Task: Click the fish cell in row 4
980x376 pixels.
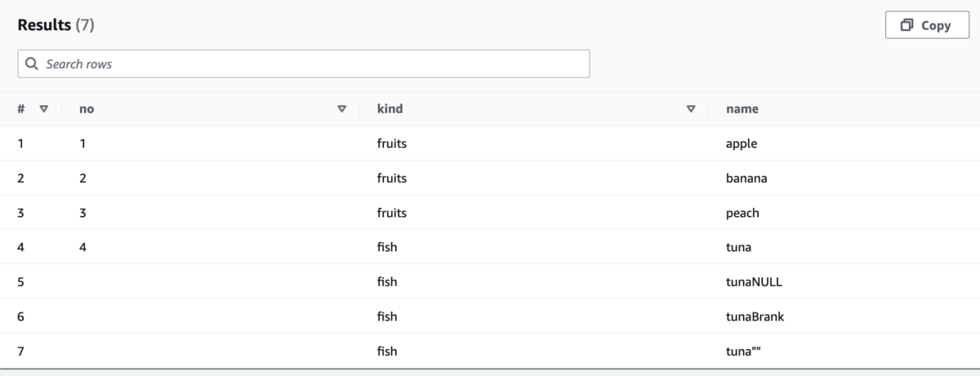Action: [x=387, y=247]
